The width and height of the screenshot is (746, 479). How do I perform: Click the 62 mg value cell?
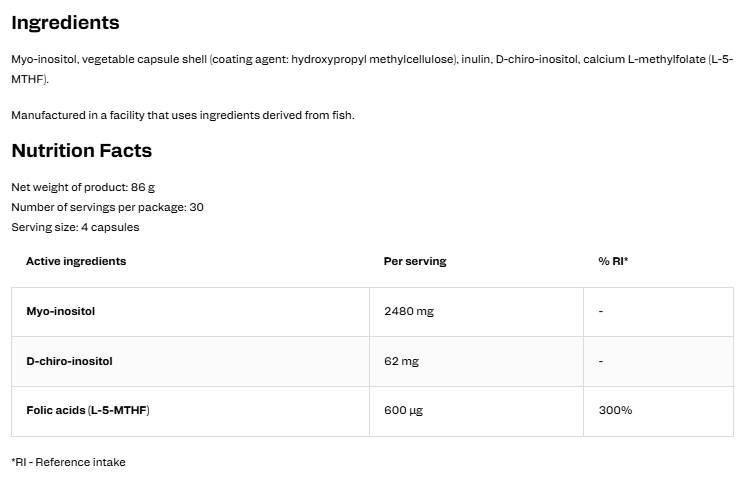click(401, 361)
